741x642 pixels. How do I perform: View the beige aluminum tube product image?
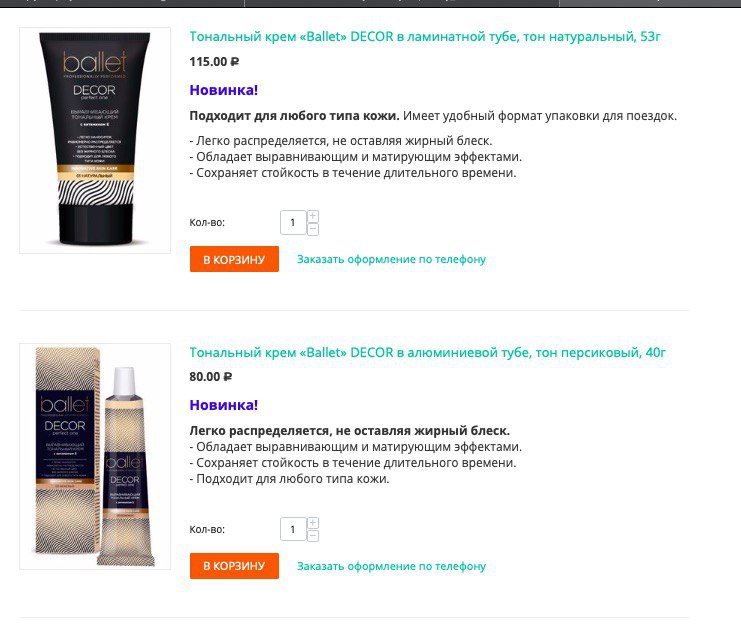[x=95, y=456]
